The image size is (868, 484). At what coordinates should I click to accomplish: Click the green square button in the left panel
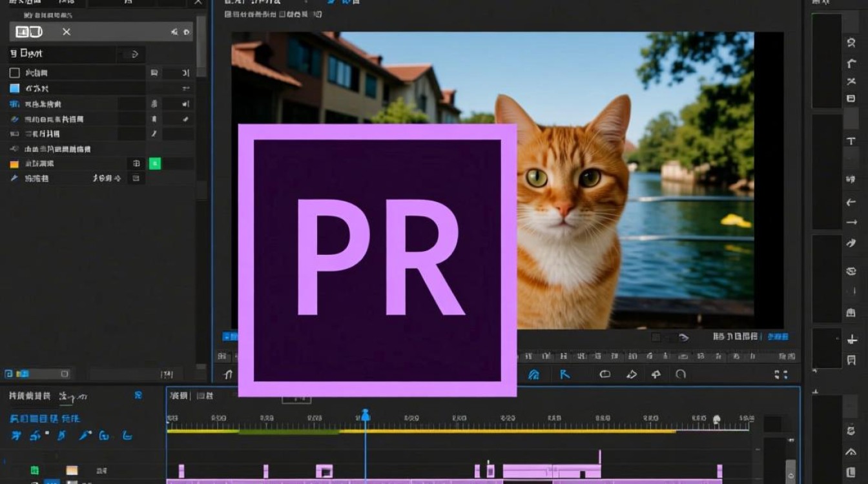click(x=155, y=164)
